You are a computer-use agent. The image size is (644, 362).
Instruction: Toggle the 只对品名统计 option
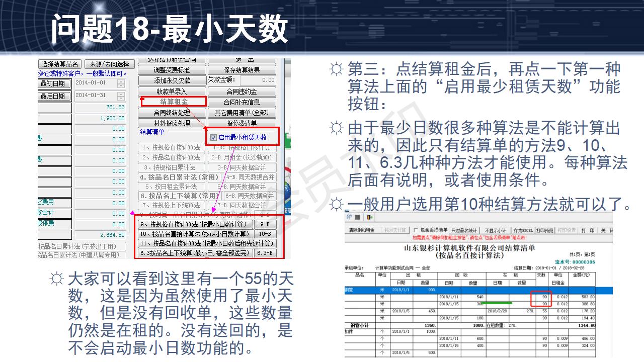[x=465, y=230]
